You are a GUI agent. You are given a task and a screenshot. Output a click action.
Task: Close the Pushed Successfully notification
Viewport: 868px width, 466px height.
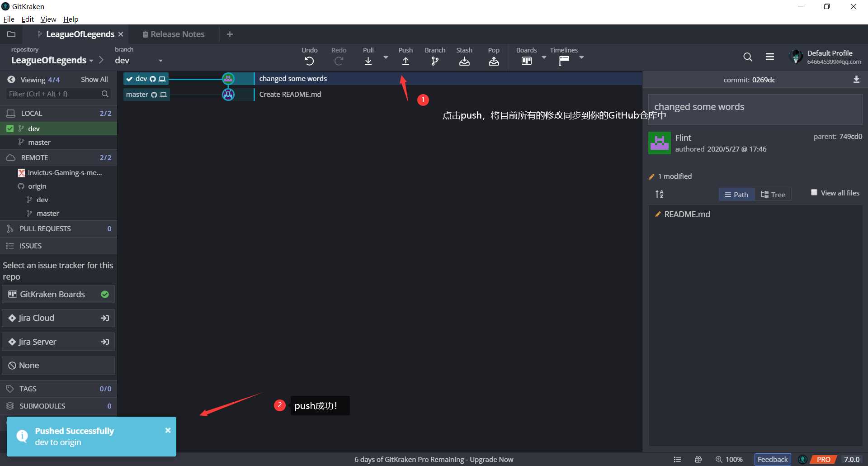point(168,430)
